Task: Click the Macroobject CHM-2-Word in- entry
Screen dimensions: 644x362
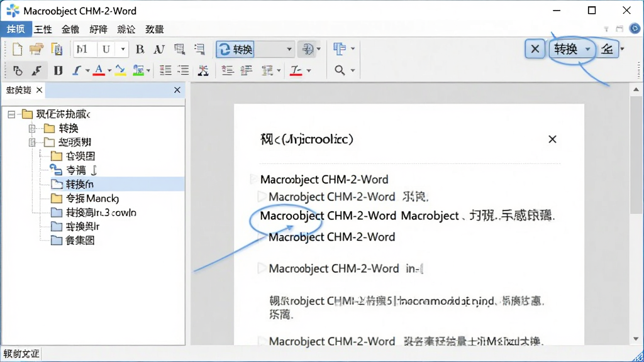Action: [346, 268]
